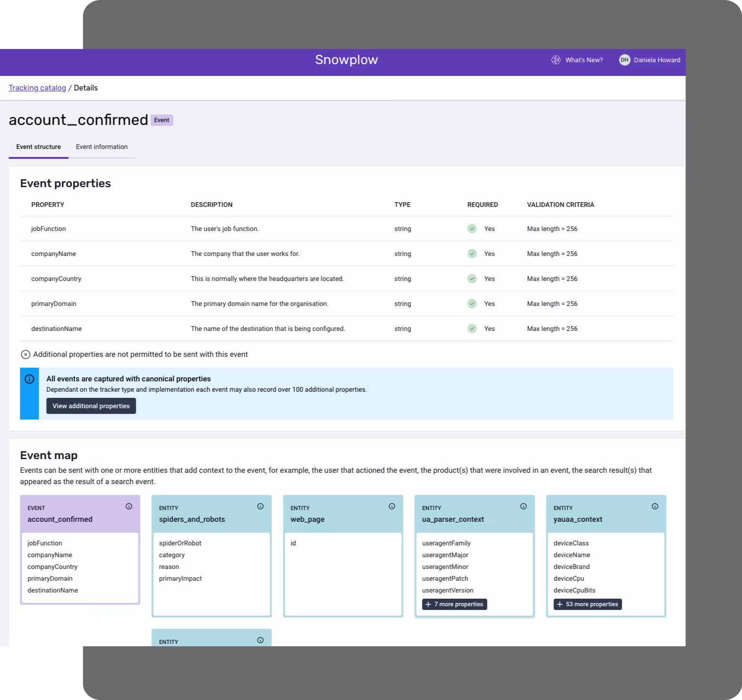Viewport: 742px width, 700px height.
Task: Click required checkmark icon for companyName
Action: pyautogui.click(x=472, y=254)
